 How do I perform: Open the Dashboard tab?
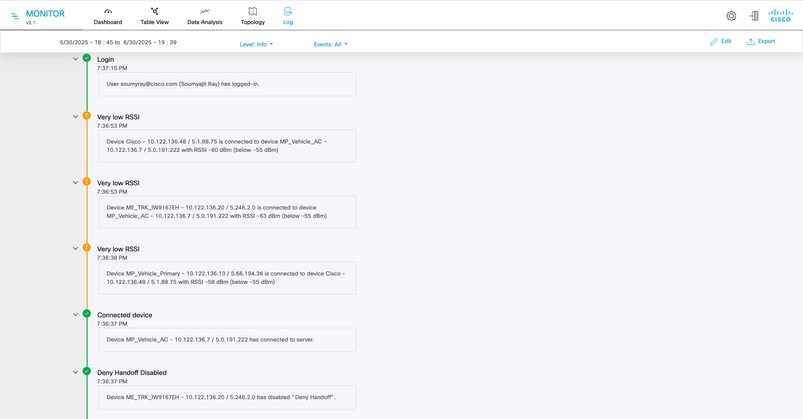point(108,16)
